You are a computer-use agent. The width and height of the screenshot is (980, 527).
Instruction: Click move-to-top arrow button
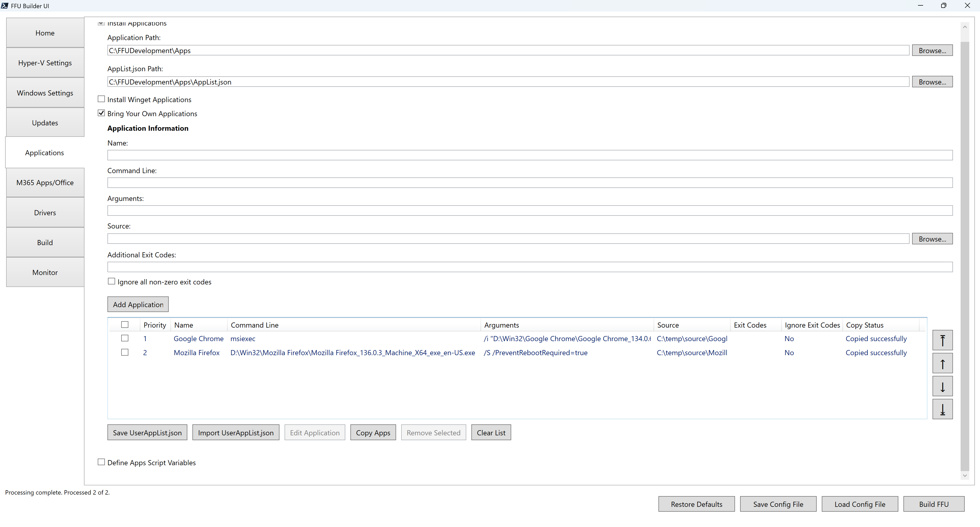point(942,340)
